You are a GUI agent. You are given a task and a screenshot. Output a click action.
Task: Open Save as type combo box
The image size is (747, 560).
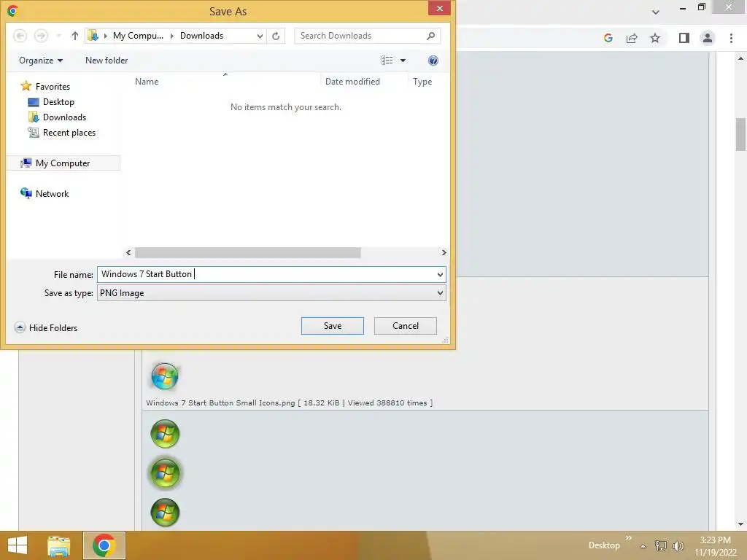pyautogui.click(x=271, y=293)
